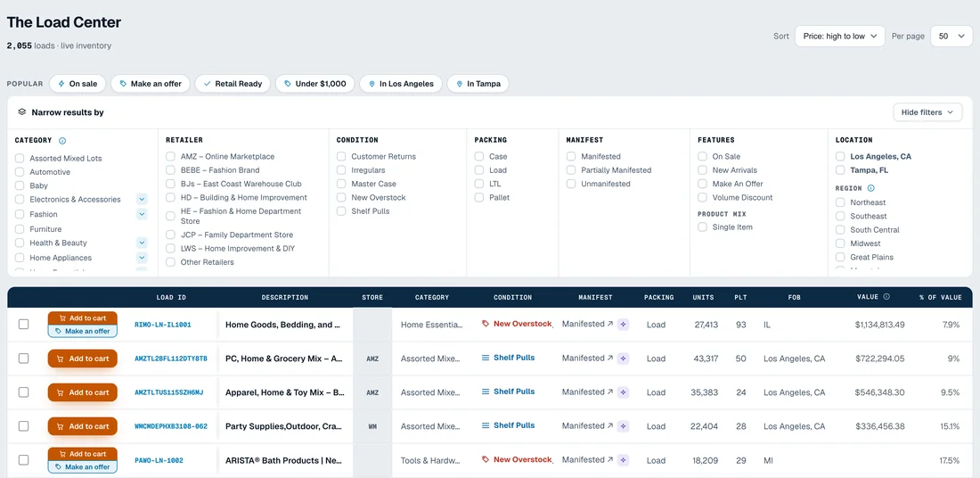This screenshot has height=478, width=980.
Task: Click New Overstock tag icon in PAWO-LN-1002 row
Action: (x=486, y=459)
